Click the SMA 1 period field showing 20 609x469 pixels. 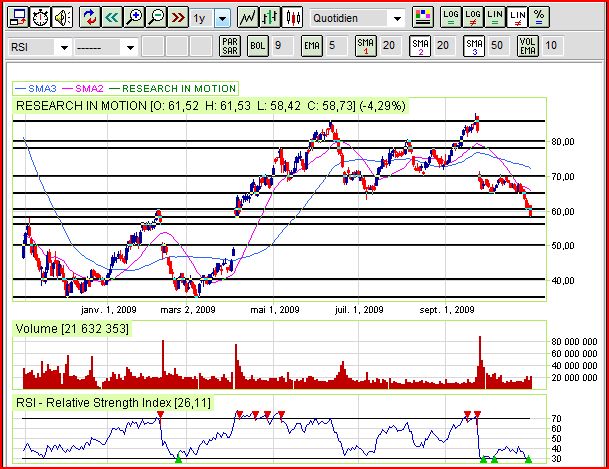pos(391,46)
